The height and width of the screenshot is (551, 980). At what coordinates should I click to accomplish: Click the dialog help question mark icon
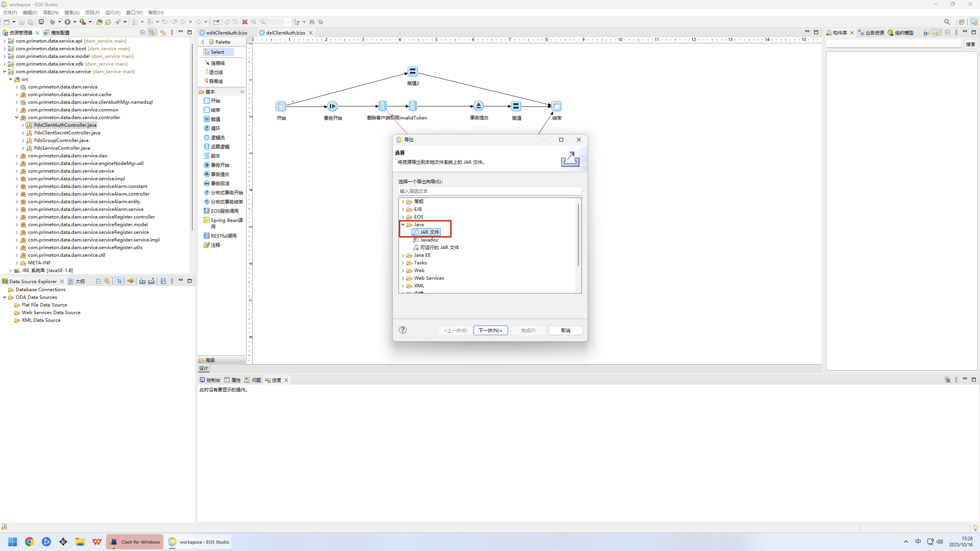tap(403, 330)
